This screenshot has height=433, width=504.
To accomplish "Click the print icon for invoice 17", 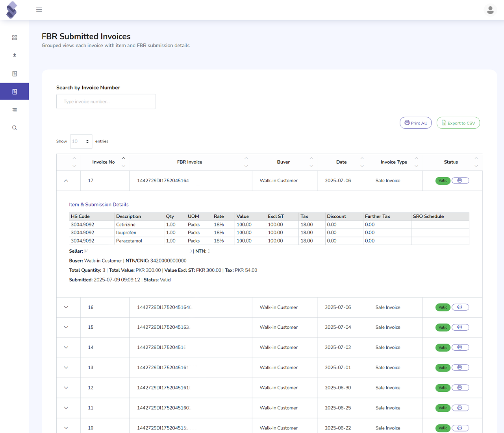I will point(460,181).
